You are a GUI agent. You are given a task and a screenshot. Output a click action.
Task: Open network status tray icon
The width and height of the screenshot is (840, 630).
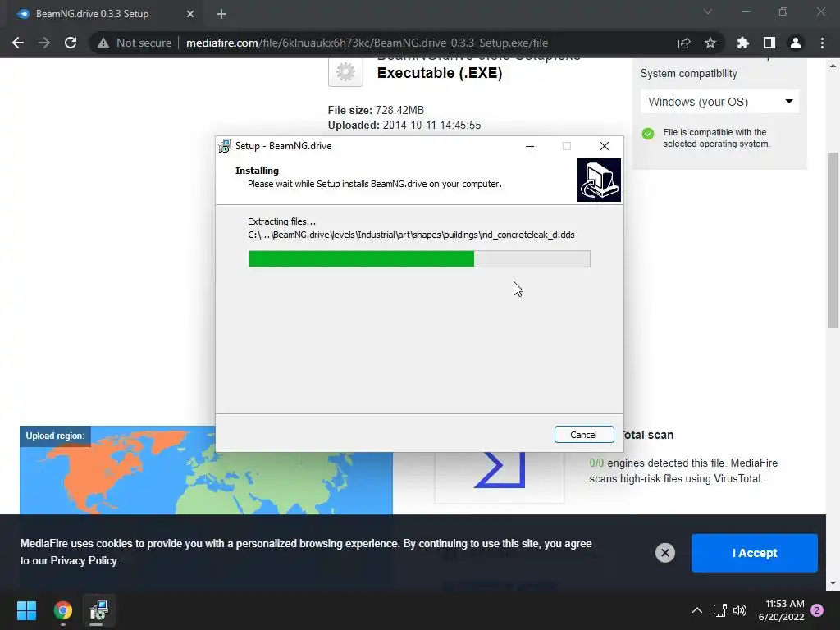719,610
